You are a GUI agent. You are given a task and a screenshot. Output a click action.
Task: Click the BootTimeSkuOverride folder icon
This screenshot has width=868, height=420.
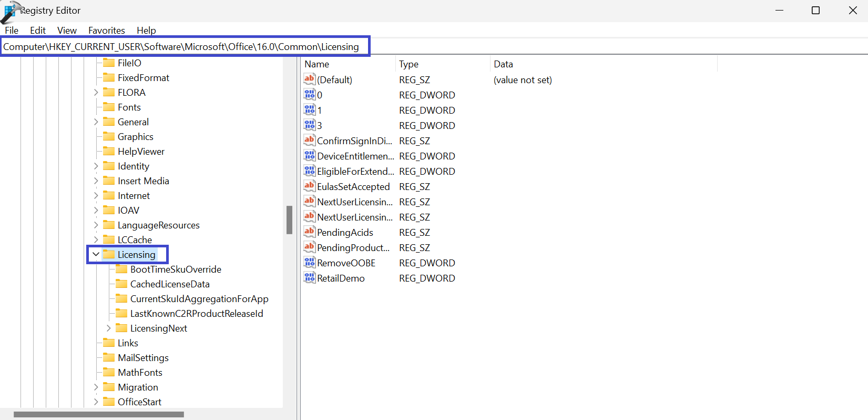tap(121, 269)
